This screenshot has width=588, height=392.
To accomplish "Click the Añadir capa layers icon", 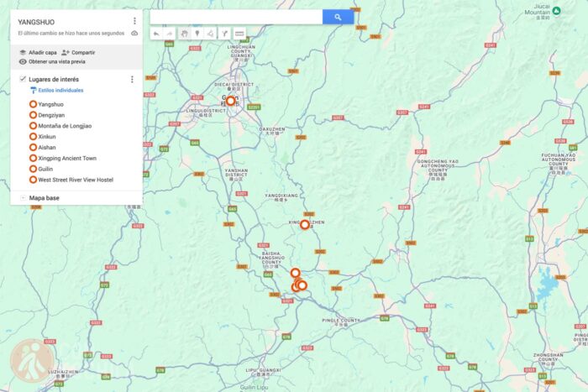I will [x=23, y=53].
